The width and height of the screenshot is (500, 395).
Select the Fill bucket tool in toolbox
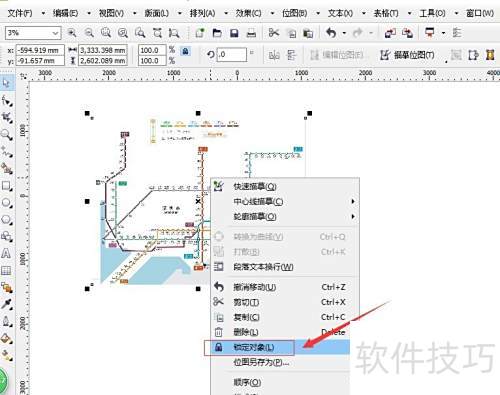point(7,339)
